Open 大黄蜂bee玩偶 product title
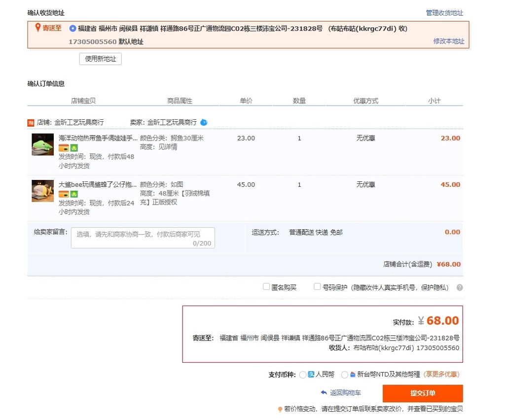The height and width of the screenshot is (420, 505). point(98,184)
